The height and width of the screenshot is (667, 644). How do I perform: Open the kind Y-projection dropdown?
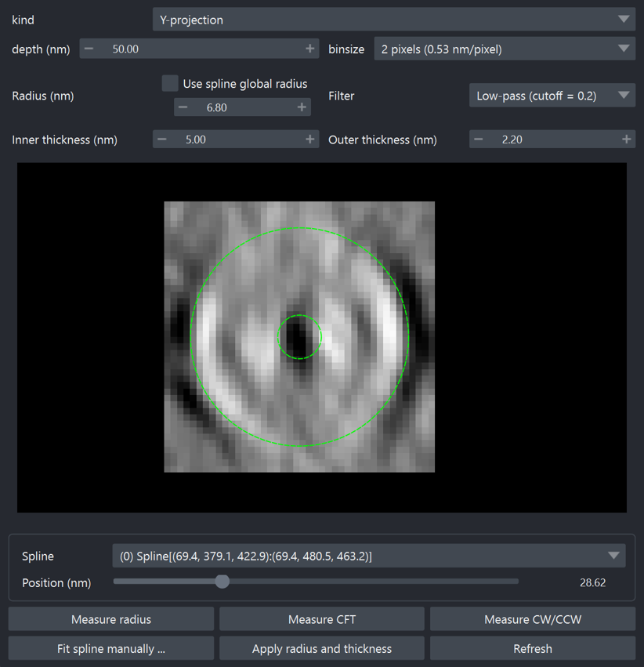(x=393, y=20)
